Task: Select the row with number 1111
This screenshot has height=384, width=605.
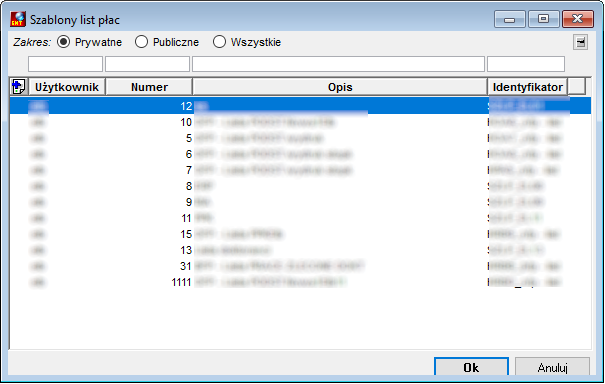Action: pyautogui.click(x=300, y=282)
